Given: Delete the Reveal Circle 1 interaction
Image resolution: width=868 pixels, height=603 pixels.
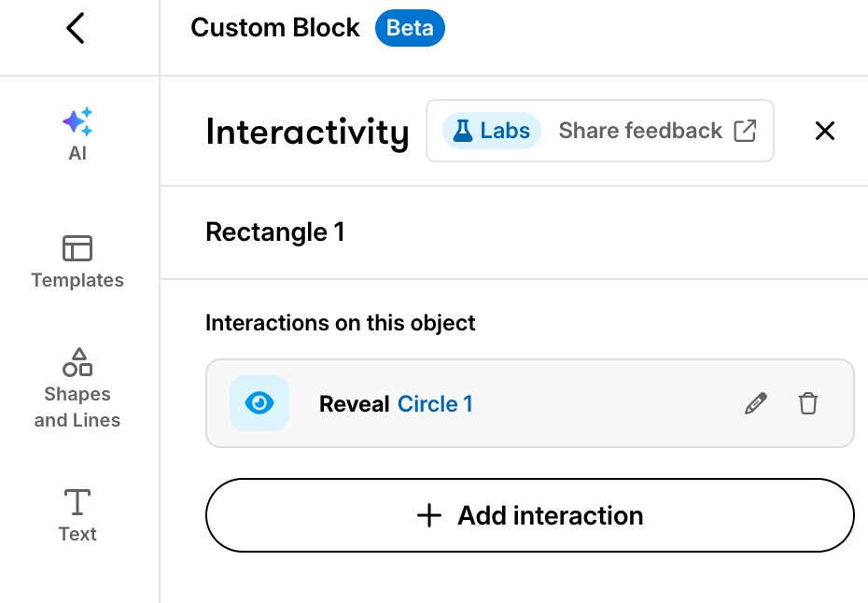Looking at the screenshot, I should (x=807, y=403).
